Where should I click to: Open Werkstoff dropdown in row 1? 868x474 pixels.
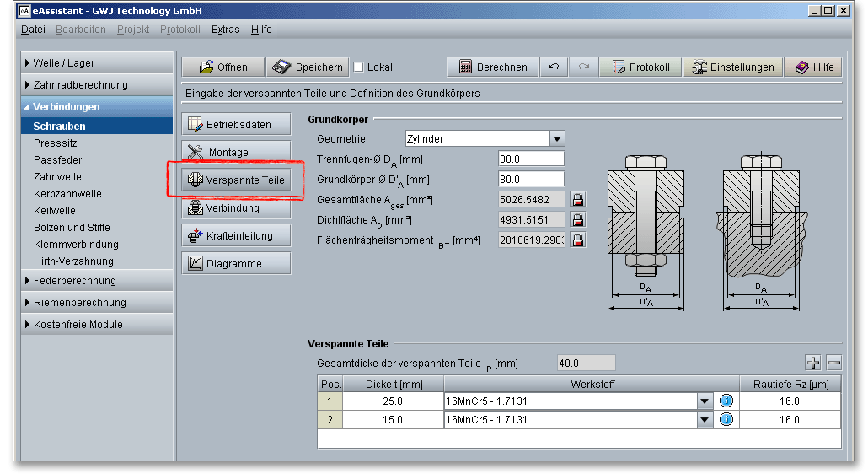coord(705,401)
